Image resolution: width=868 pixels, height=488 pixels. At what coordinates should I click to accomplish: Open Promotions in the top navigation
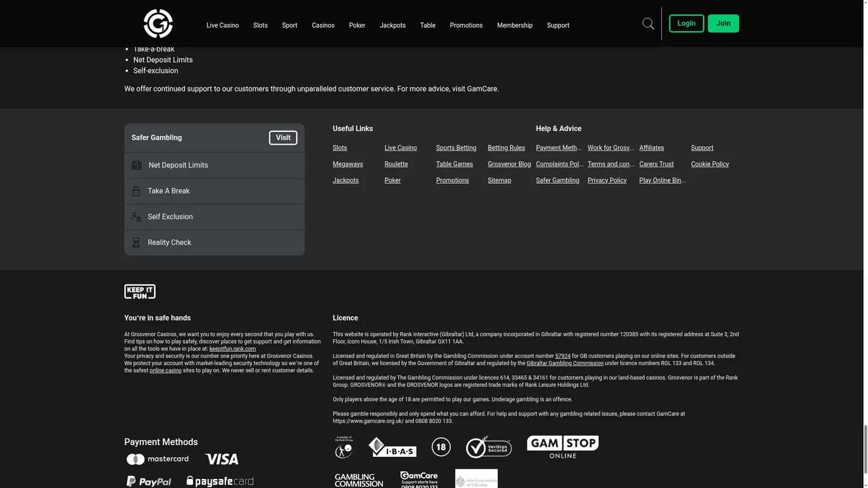pyautogui.click(x=466, y=25)
